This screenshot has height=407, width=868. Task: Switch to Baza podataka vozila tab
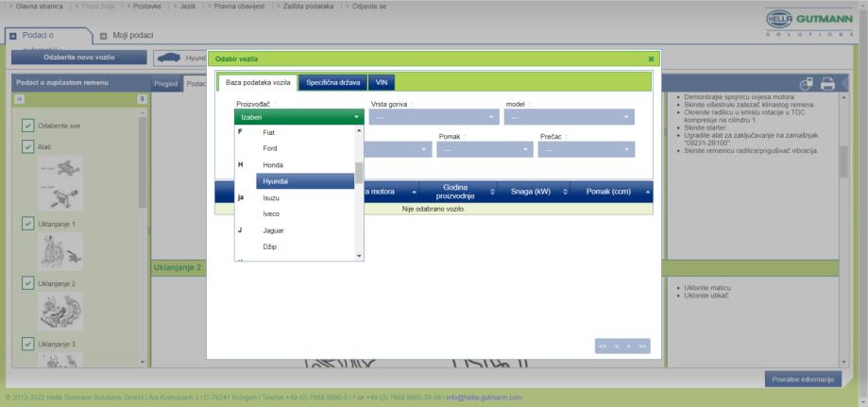tap(258, 82)
